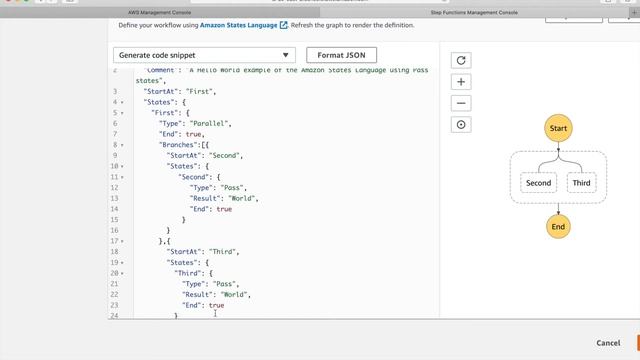Viewport: 640px width, 360px height.
Task: Click the "End": true, text on line 7
Action: [x=182, y=134]
